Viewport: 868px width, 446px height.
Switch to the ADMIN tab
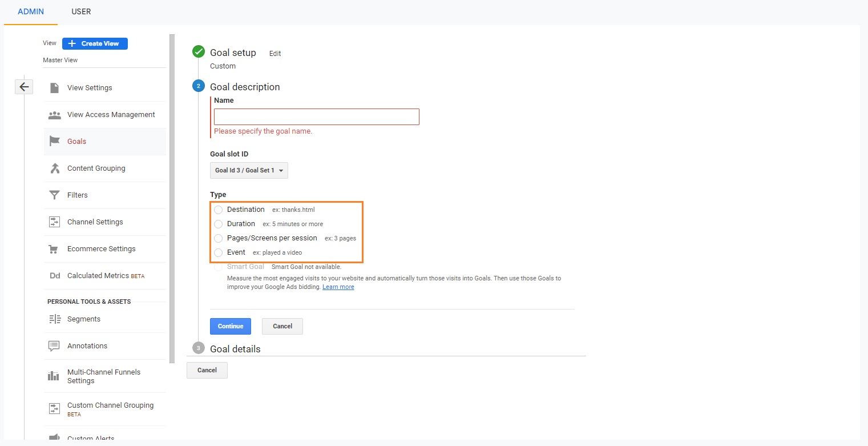tap(31, 11)
